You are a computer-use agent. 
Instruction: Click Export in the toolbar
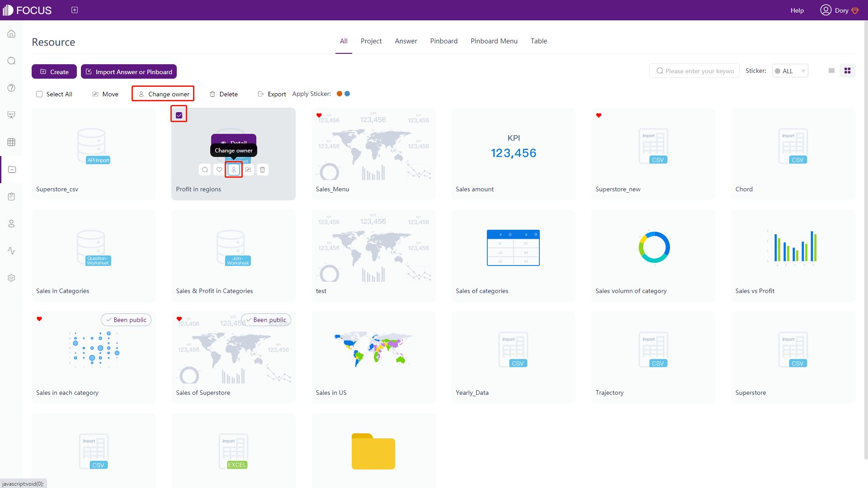coord(272,94)
